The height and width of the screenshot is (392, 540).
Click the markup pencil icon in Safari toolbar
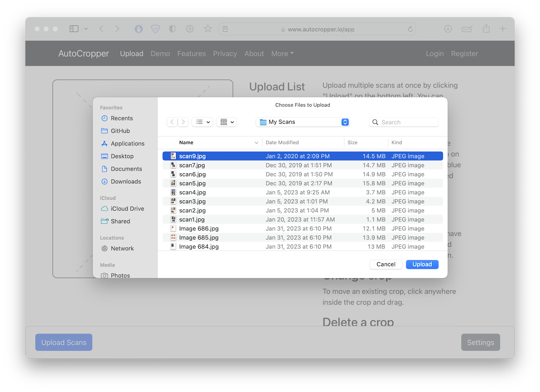click(467, 29)
